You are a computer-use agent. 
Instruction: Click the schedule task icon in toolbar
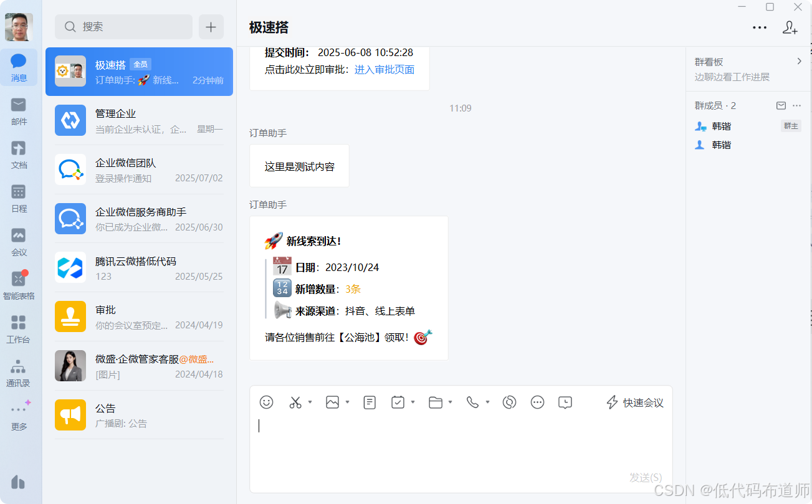pos(398,402)
